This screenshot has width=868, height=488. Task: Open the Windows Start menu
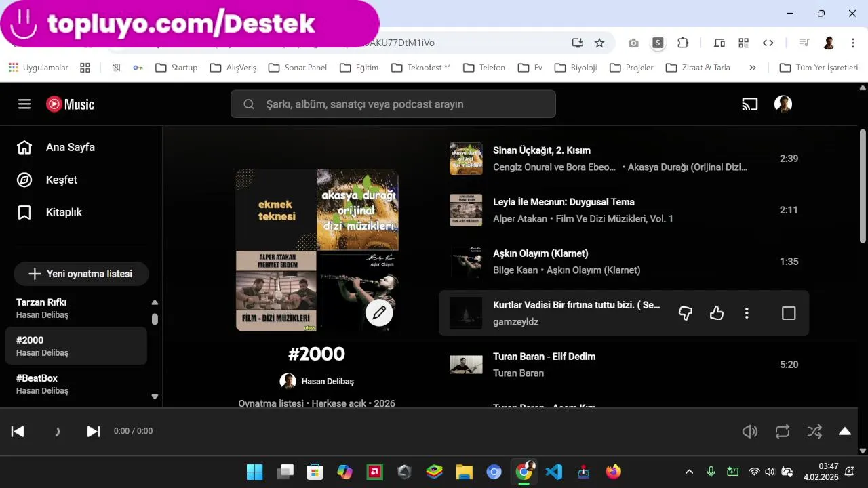[254, 472]
